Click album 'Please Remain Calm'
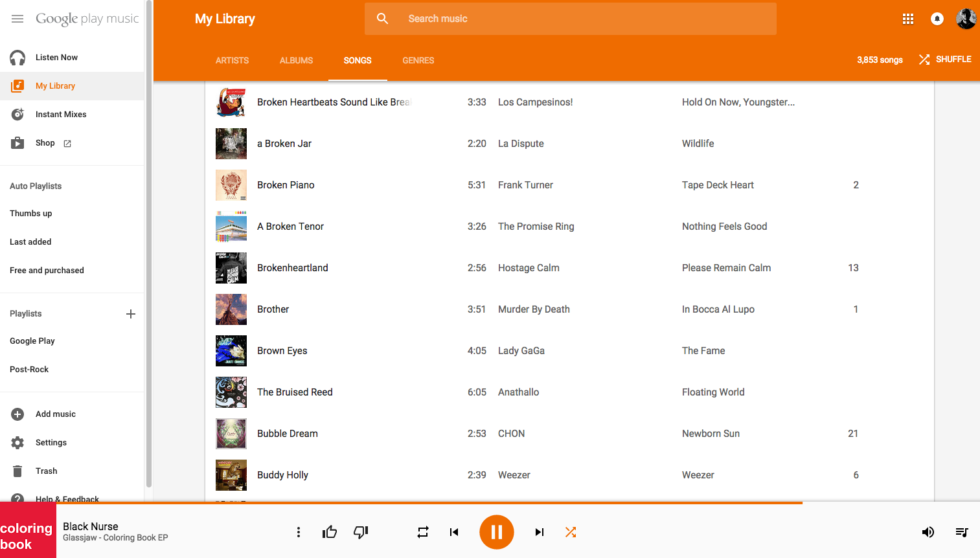This screenshot has height=558, width=980. point(726,268)
